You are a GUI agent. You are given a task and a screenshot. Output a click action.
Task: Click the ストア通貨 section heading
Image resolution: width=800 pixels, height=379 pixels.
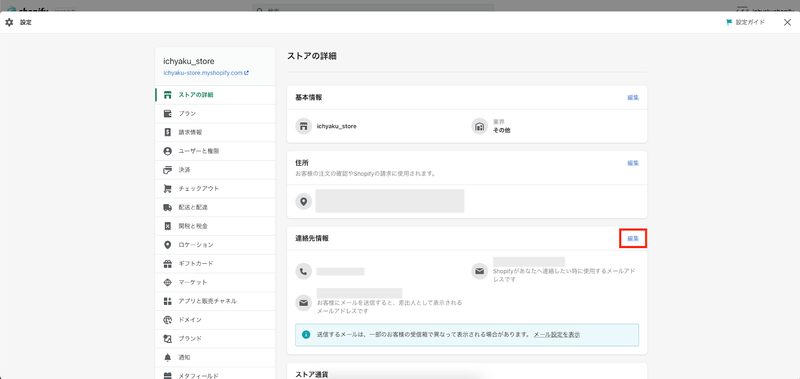pos(311,374)
